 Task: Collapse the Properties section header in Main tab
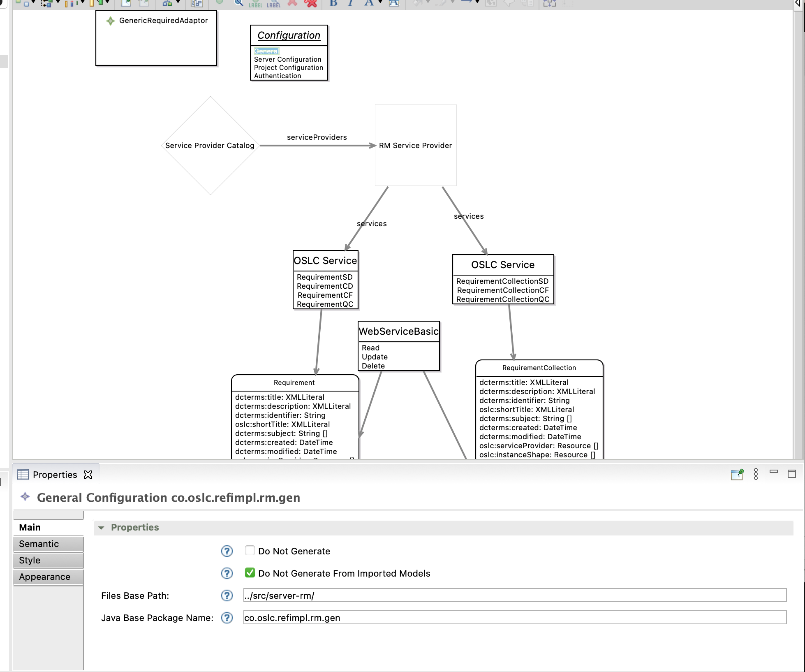point(101,527)
